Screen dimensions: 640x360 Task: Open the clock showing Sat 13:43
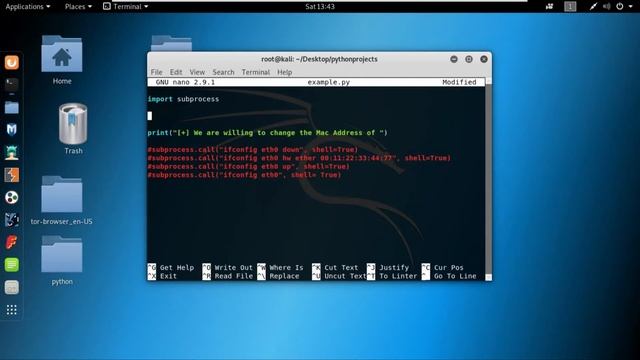click(x=320, y=7)
